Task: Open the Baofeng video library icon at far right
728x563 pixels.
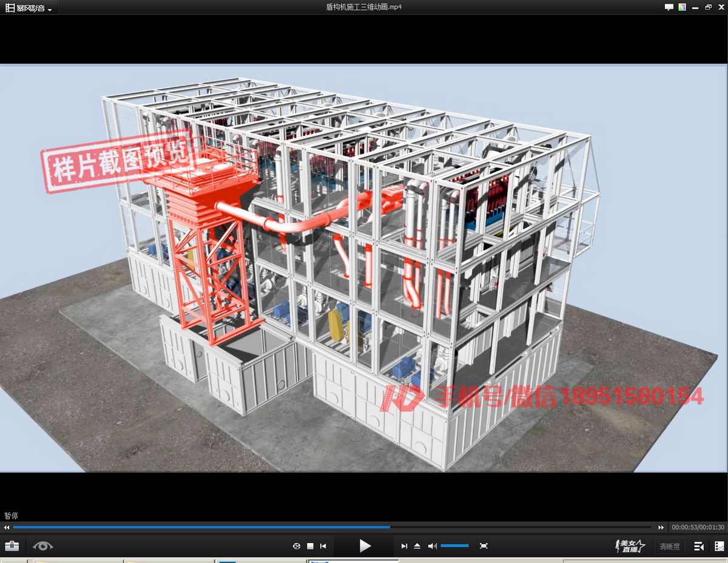Action: (719, 546)
